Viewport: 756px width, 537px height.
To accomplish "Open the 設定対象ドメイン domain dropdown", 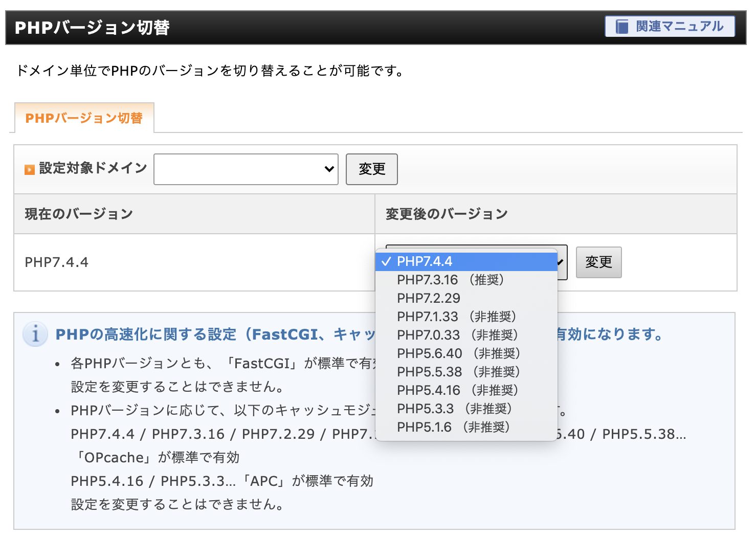I will (x=246, y=169).
